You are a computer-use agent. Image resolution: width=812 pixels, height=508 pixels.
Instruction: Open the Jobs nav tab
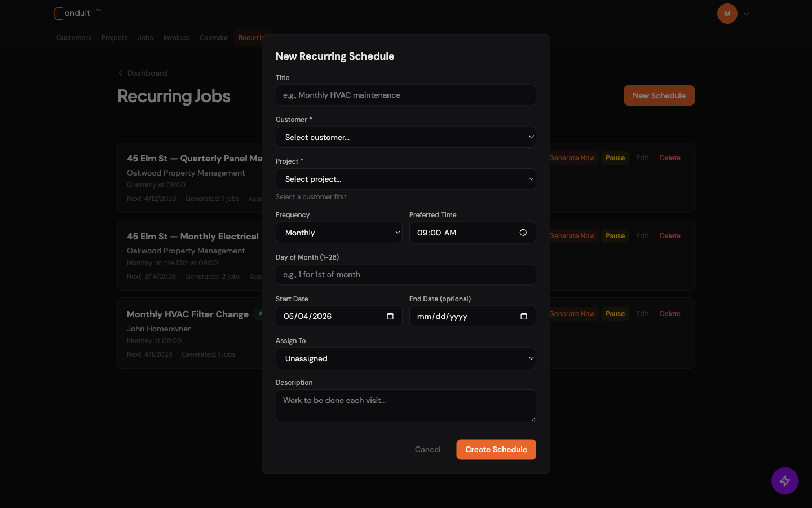click(145, 38)
